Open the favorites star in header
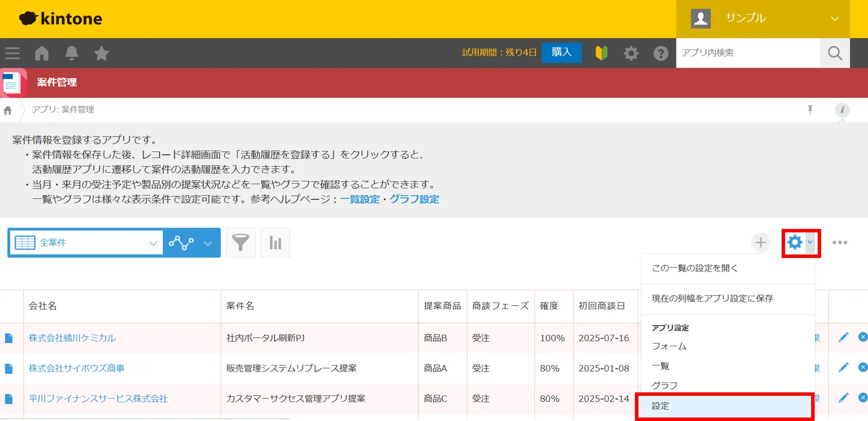The width and height of the screenshot is (868, 421). pos(102,53)
